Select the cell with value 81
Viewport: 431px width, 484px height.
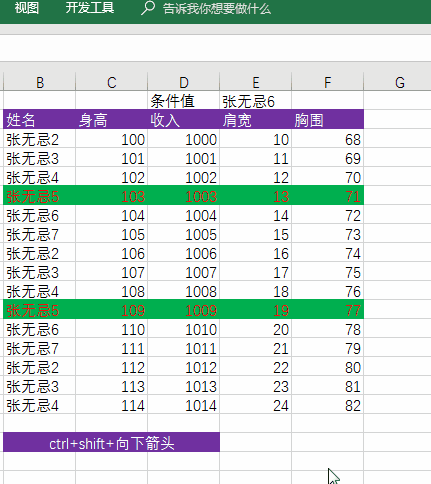pos(328,386)
